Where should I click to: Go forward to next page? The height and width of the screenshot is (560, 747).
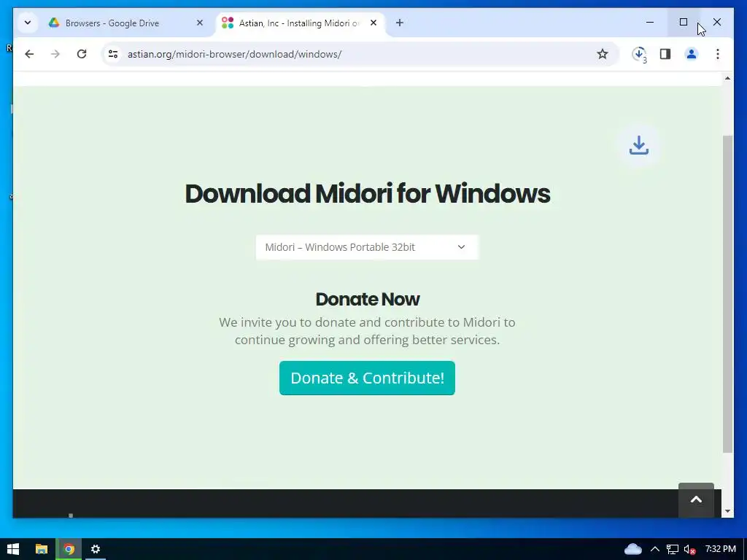[55, 54]
